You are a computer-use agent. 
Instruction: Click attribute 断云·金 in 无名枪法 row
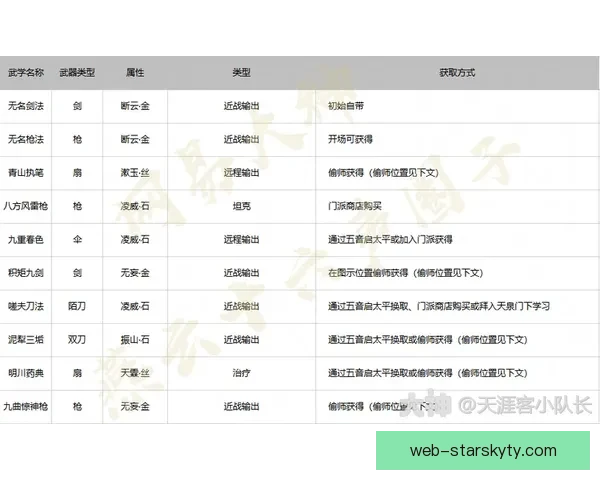click(x=135, y=139)
